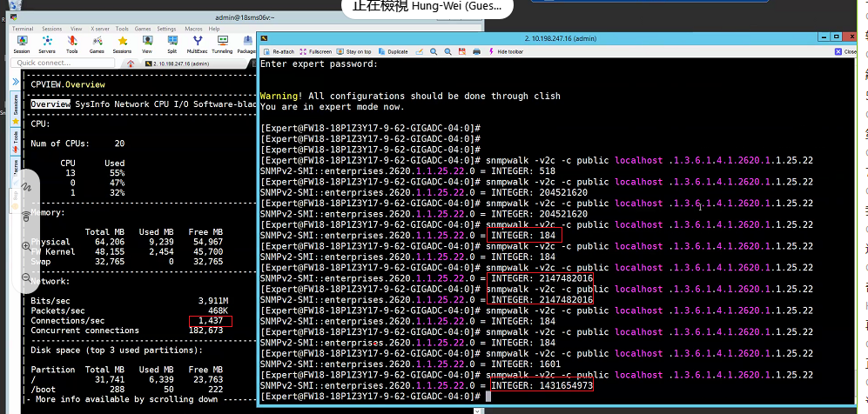Viewport: 868px width, 414px height.
Task: Open the Macros menu
Action: coord(194,29)
